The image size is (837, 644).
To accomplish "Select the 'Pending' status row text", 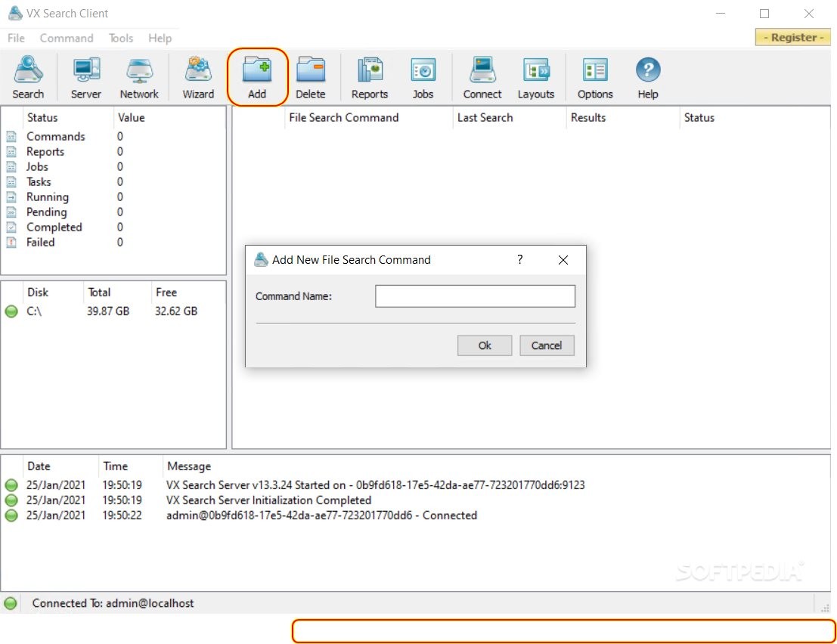I will click(47, 212).
